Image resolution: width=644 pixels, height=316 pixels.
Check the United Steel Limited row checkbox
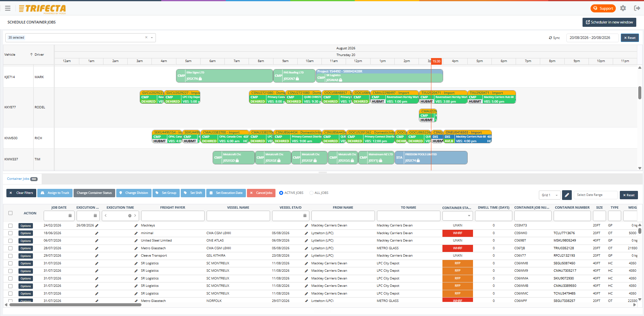click(x=10, y=241)
